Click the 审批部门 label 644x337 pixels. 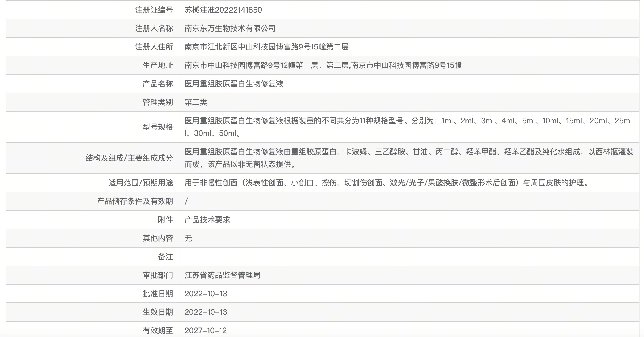[x=158, y=275]
